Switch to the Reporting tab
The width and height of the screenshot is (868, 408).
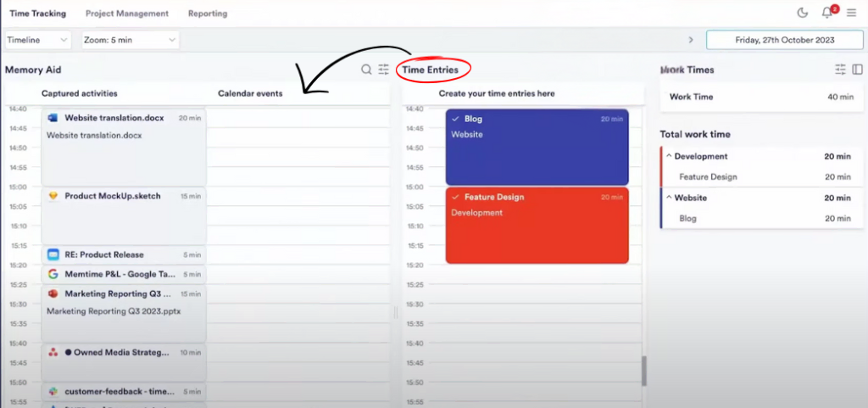(208, 14)
